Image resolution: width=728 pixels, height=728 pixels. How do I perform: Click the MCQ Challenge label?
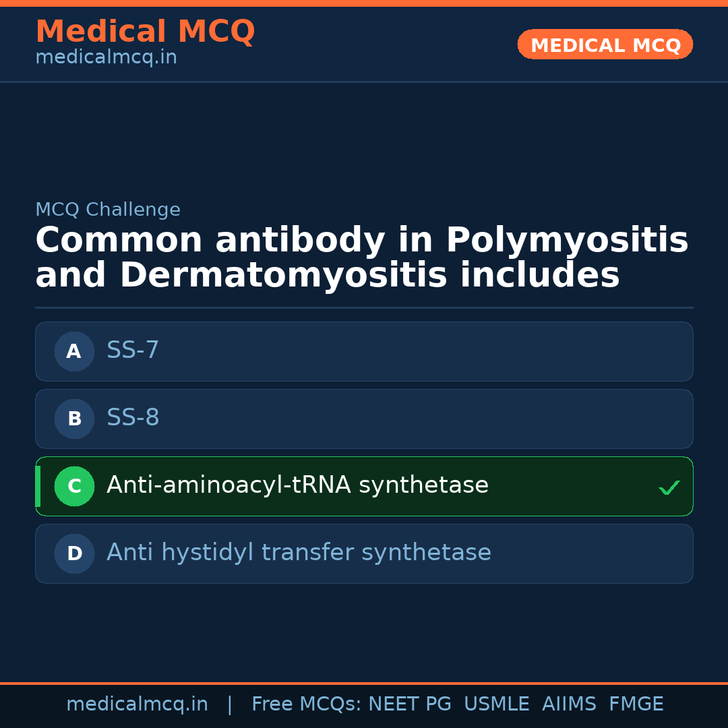[108, 210]
